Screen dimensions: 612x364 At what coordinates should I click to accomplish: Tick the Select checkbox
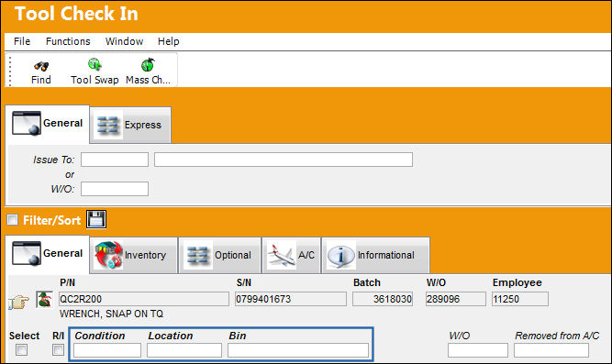(x=21, y=349)
